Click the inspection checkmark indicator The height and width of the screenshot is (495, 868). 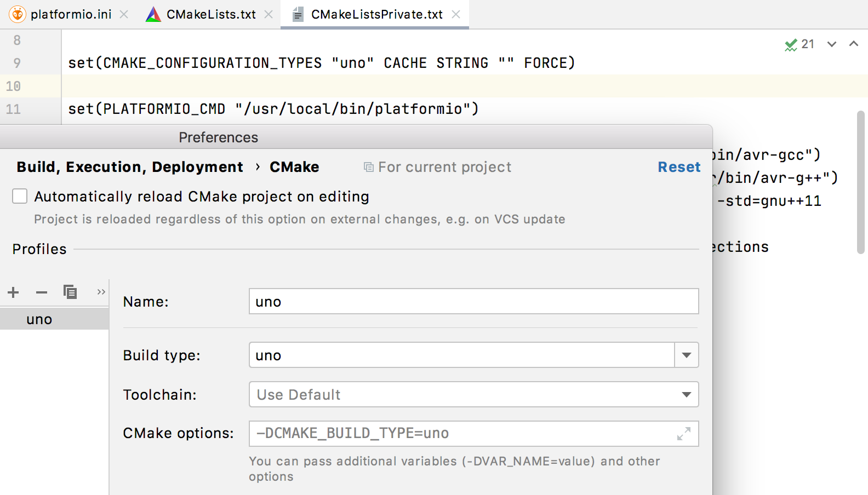[x=791, y=44]
